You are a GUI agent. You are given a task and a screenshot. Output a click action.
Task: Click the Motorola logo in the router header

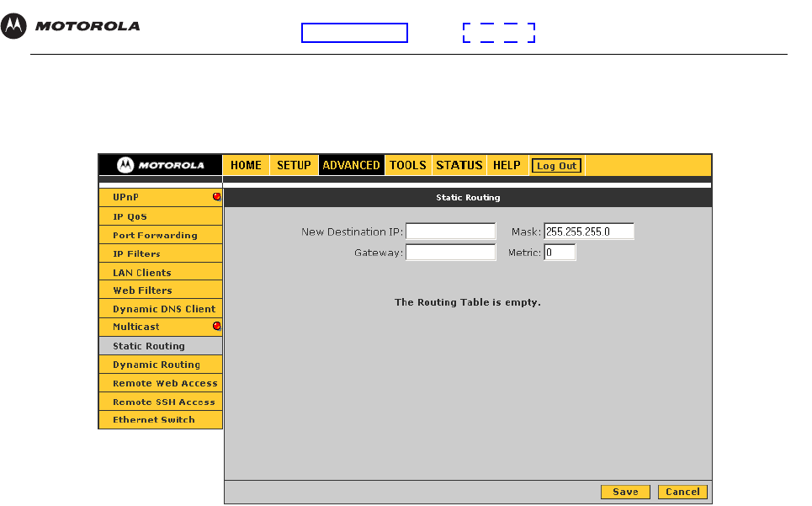click(x=161, y=165)
